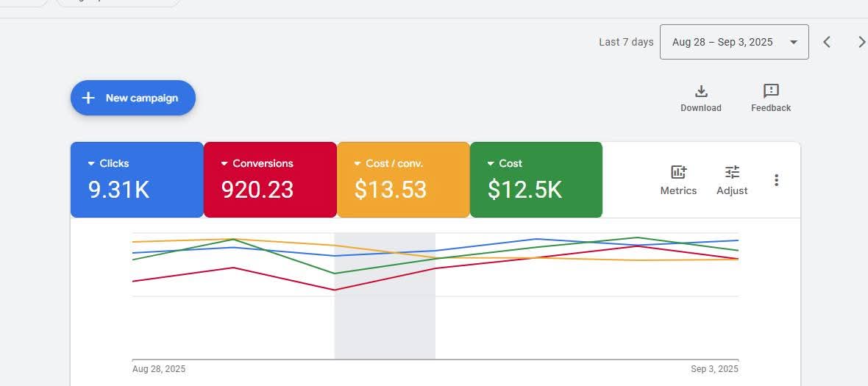Open the Metrics chart selector
The image size is (868, 386).
(677, 173)
